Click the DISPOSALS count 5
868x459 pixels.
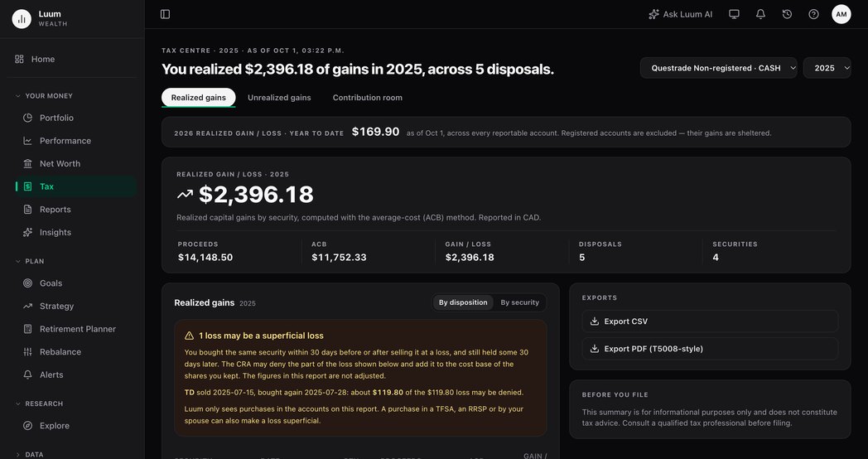581,258
